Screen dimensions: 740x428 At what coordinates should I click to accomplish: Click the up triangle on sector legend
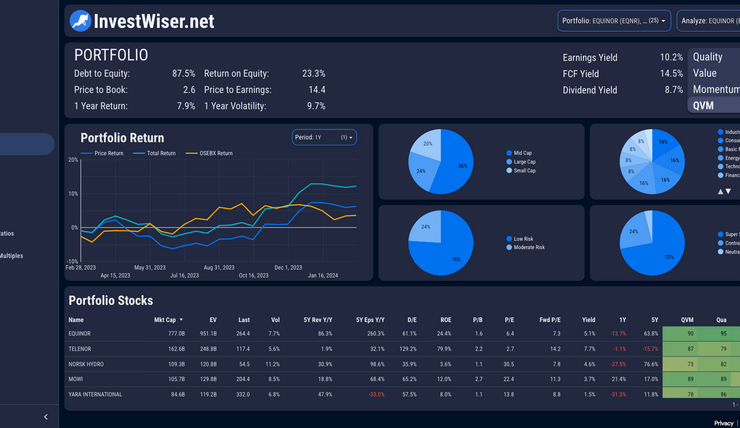[x=720, y=192]
